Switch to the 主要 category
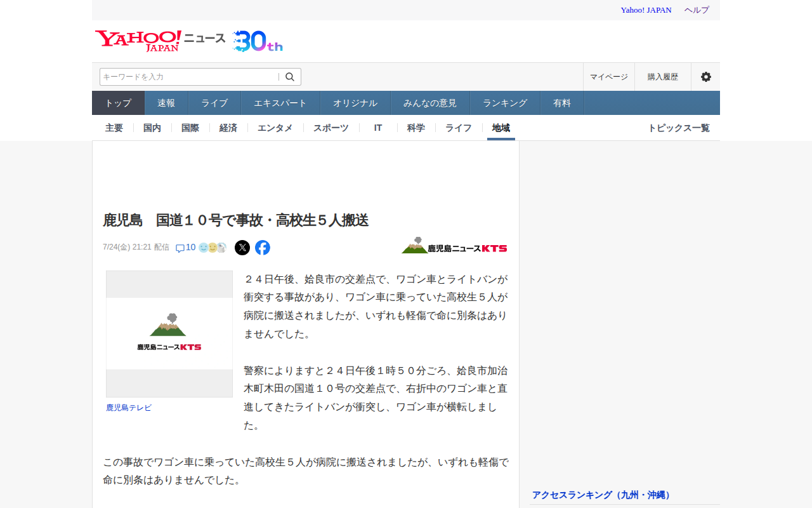This screenshot has height=508, width=812. [x=114, y=128]
